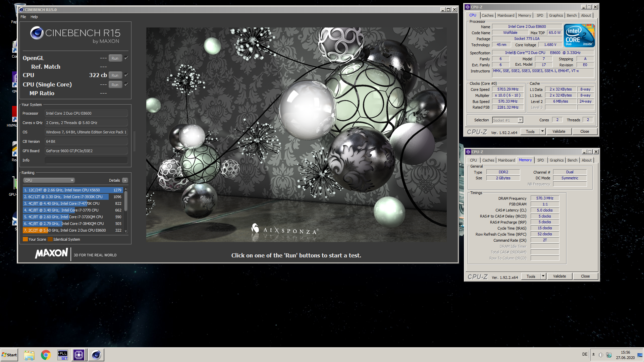Click the lower CPU-Z window title icon
Screen dimensions: 644x362
pyautogui.click(x=468, y=152)
